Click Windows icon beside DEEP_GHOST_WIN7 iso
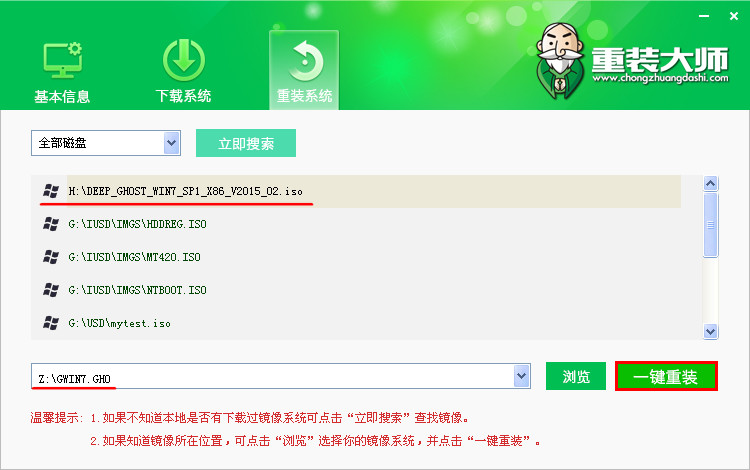The width and height of the screenshot is (750, 470). coord(51,191)
